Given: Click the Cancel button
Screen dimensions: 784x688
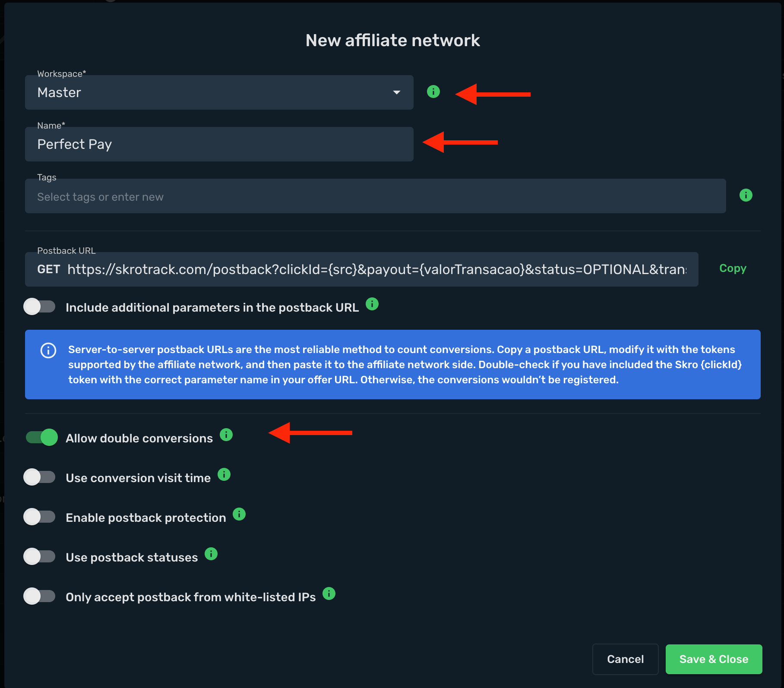Looking at the screenshot, I should [625, 659].
